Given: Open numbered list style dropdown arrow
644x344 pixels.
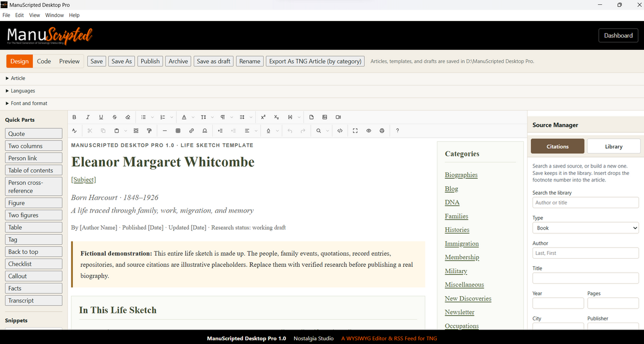Looking at the screenshot, I should [x=173, y=117].
